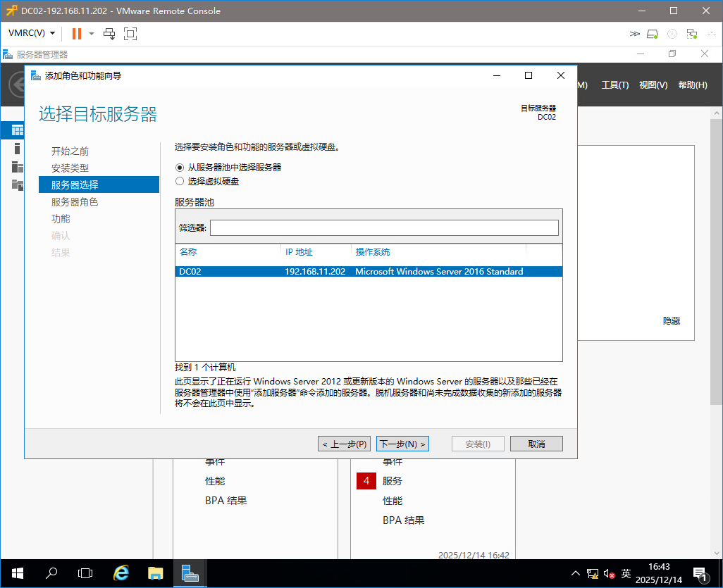Click the 隐藏 link in Server Manager
This screenshot has height=588, width=723.
pos(672,320)
